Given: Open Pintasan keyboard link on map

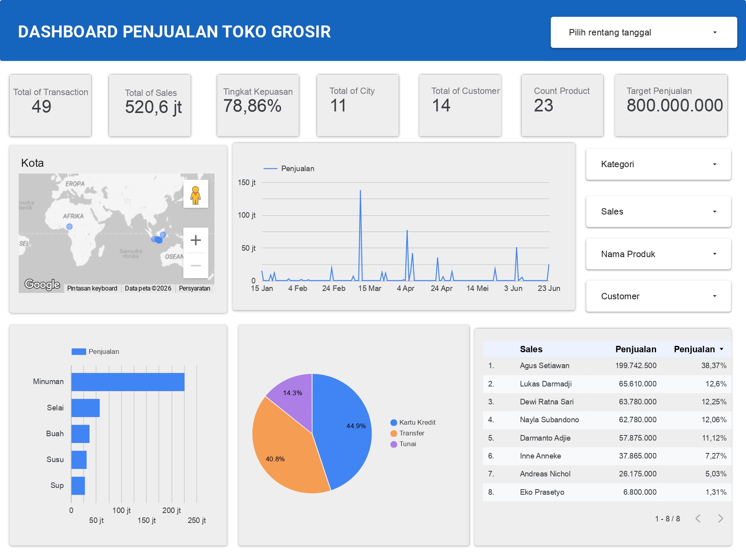Looking at the screenshot, I should click(92, 288).
